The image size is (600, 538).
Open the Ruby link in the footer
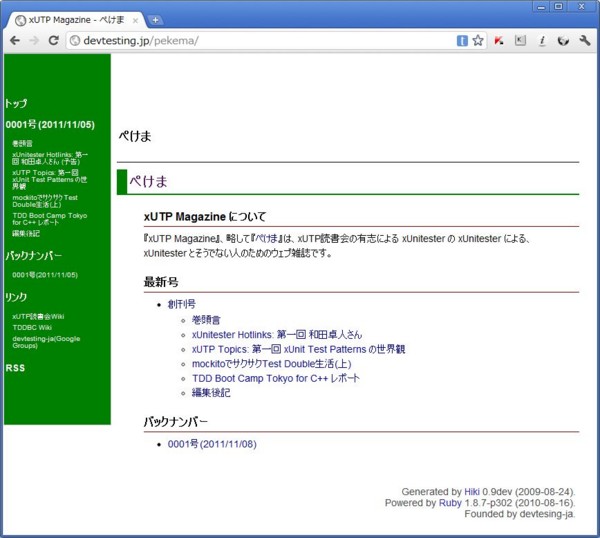click(x=450, y=503)
